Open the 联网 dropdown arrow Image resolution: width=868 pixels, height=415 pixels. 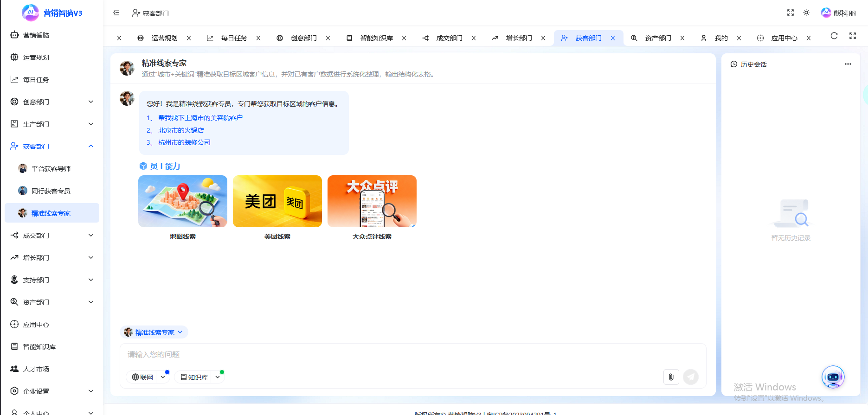pyautogui.click(x=163, y=377)
